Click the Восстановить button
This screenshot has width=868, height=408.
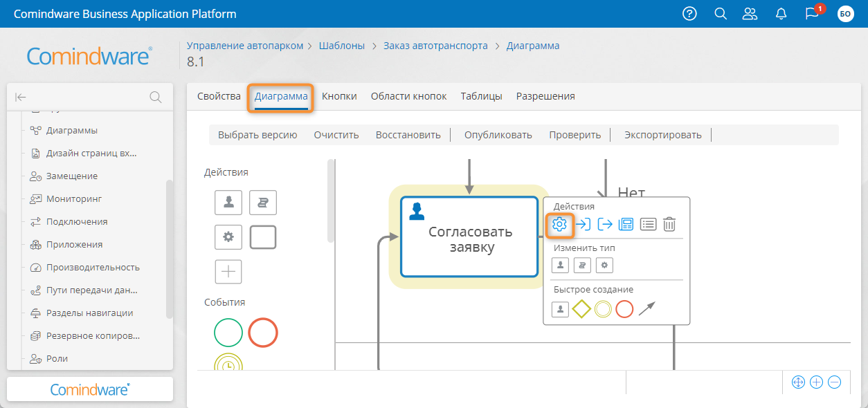pyautogui.click(x=408, y=135)
